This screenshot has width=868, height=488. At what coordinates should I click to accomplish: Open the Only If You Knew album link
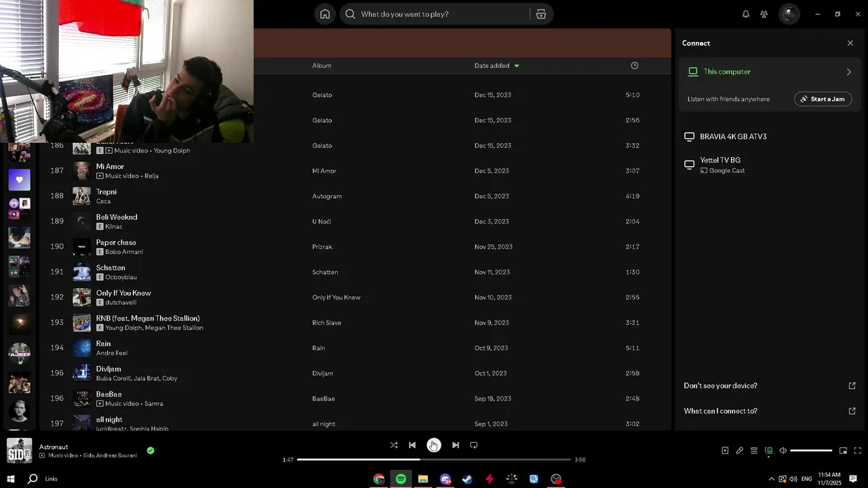336,298
